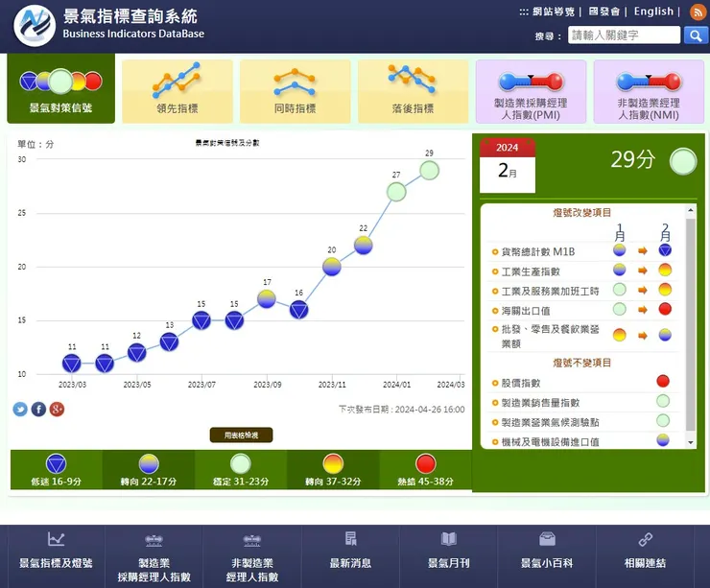
Task: Switch language to English
Action: pos(653,12)
